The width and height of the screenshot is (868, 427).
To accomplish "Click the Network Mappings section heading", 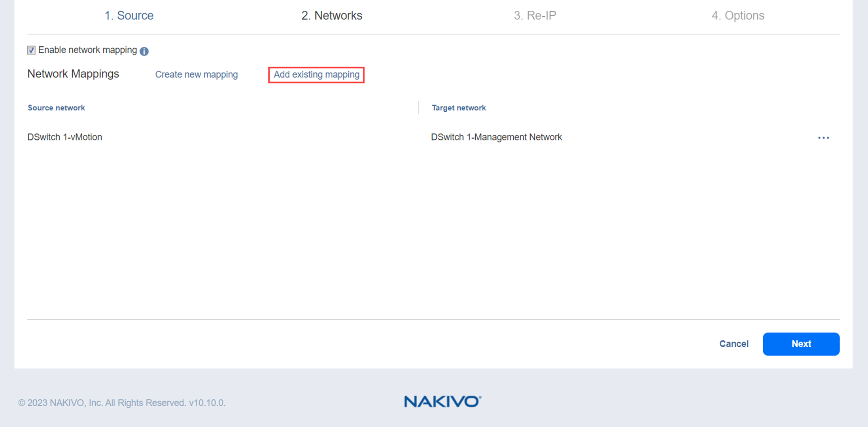I will coord(73,74).
